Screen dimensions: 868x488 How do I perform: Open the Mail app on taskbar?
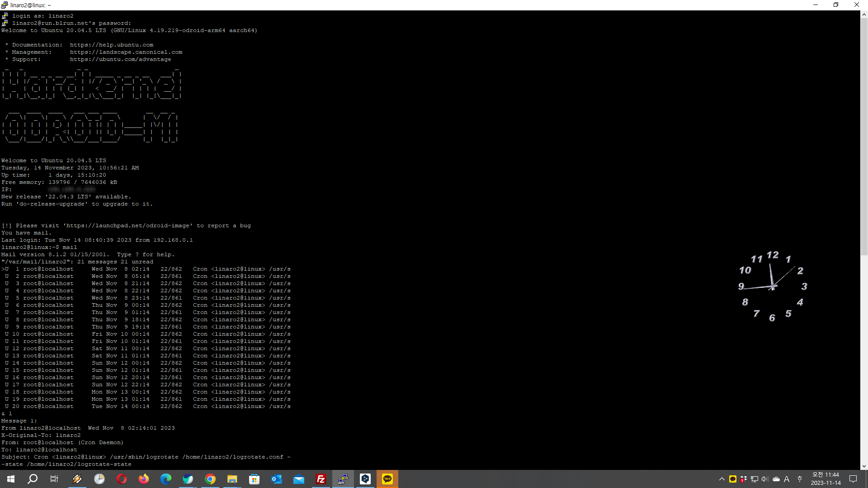tap(298, 479)
